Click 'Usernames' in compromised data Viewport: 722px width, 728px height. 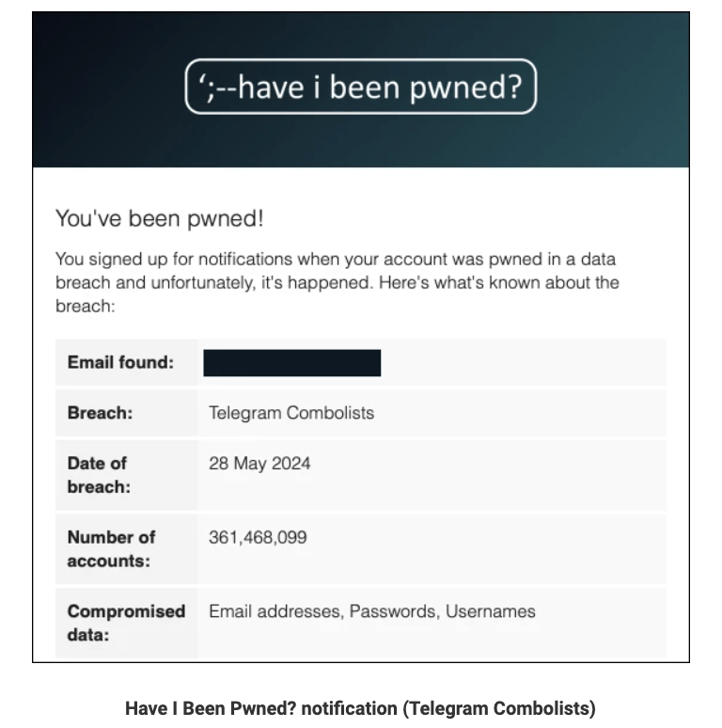490,611
